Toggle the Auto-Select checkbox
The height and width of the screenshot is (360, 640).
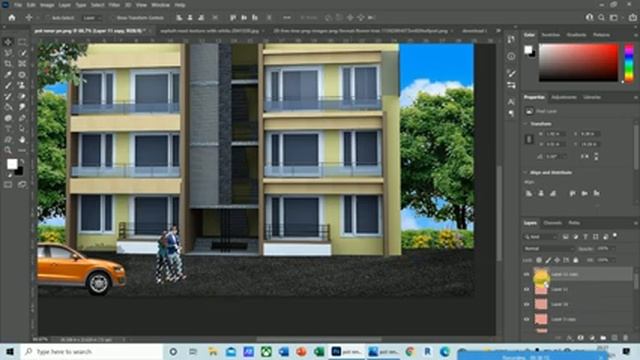(48, 18)
